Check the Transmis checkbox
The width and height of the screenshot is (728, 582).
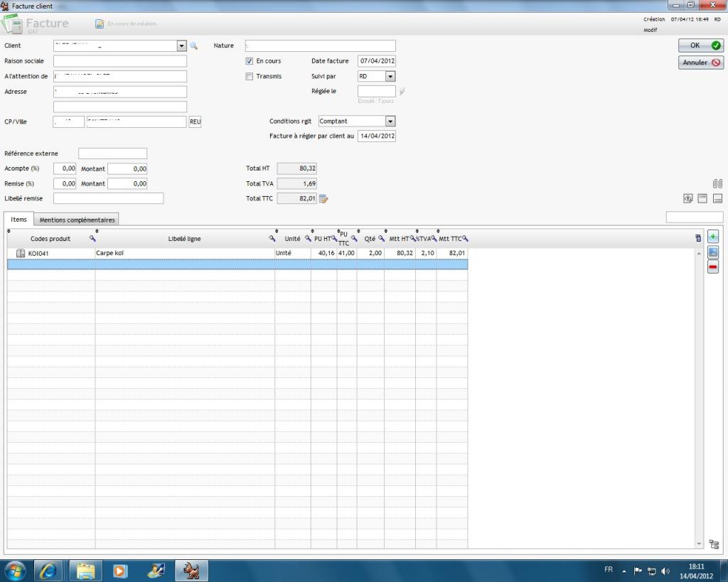(x=250, y=77)
